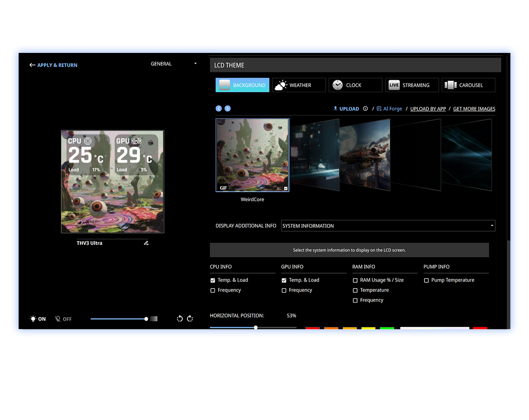Open the Carousel theme tab
The height and width of the screenshot is (420, 529).
tap(468, 85)
